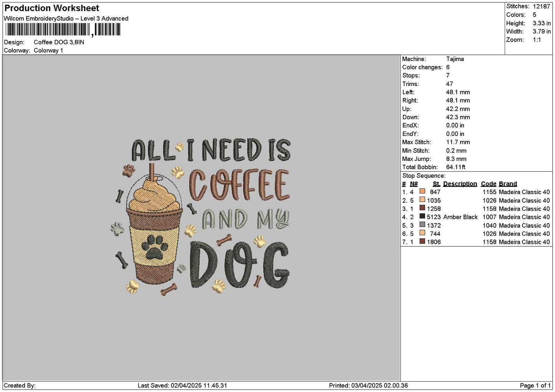Click the 'Code' column header
The width and height of the screenshot is (555, 392).
[x=488, y=184]
